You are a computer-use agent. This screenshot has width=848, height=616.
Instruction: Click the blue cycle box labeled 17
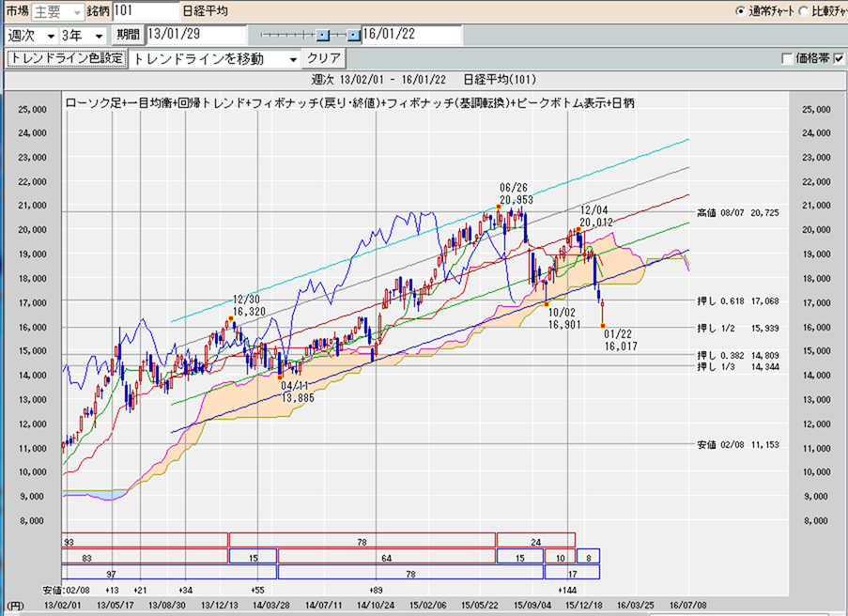[x=572, y=572]
